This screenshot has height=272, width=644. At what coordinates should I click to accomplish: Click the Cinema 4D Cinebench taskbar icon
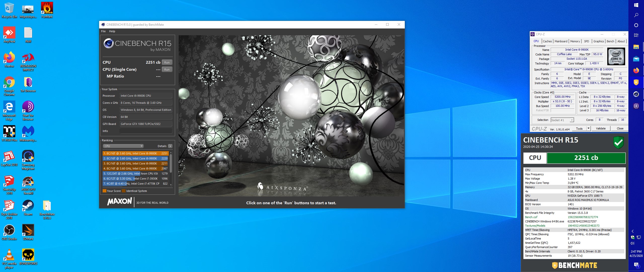click(636, 94)
